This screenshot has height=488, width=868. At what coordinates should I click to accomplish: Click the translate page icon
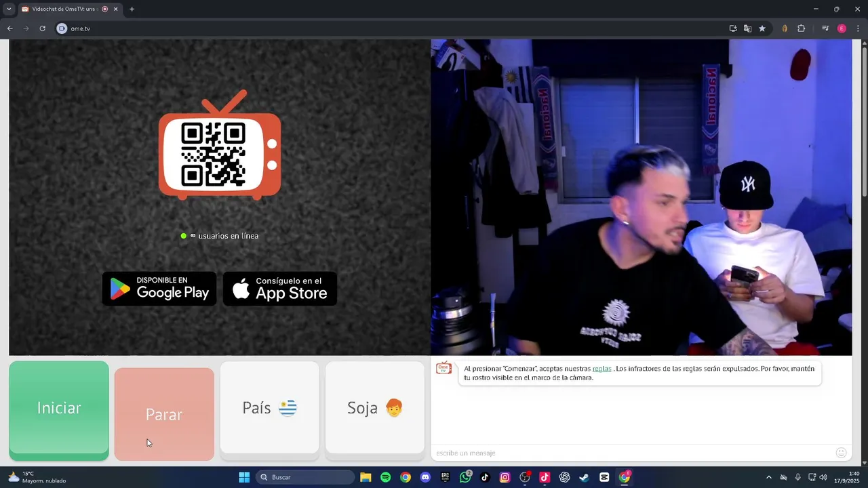coord(747,28)
